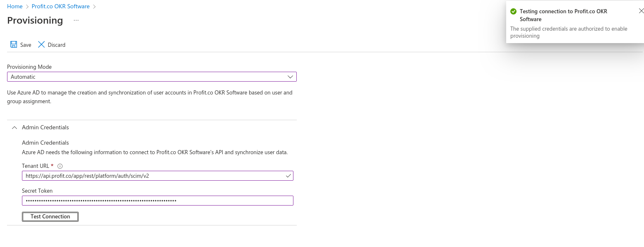The width and height of the screenshot is (644, 247).
Task: Open the Provisioning Mode dropdown
Action: point(152,77)
